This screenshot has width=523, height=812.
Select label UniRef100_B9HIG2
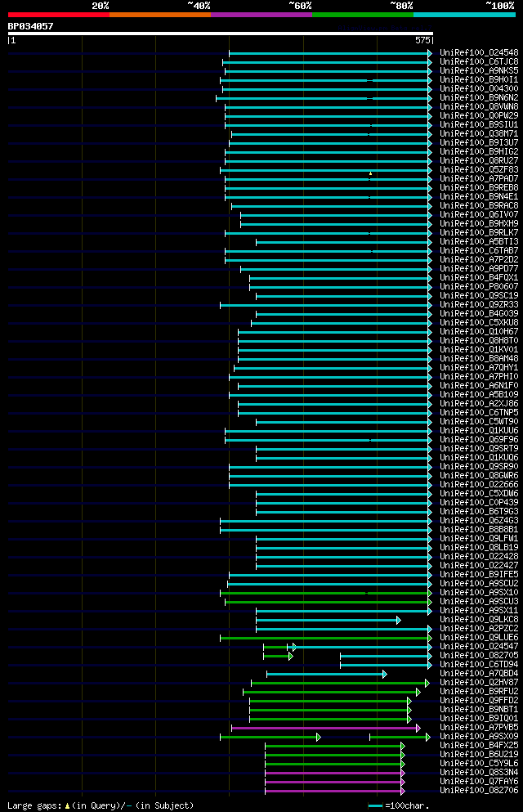click(479, 152)
